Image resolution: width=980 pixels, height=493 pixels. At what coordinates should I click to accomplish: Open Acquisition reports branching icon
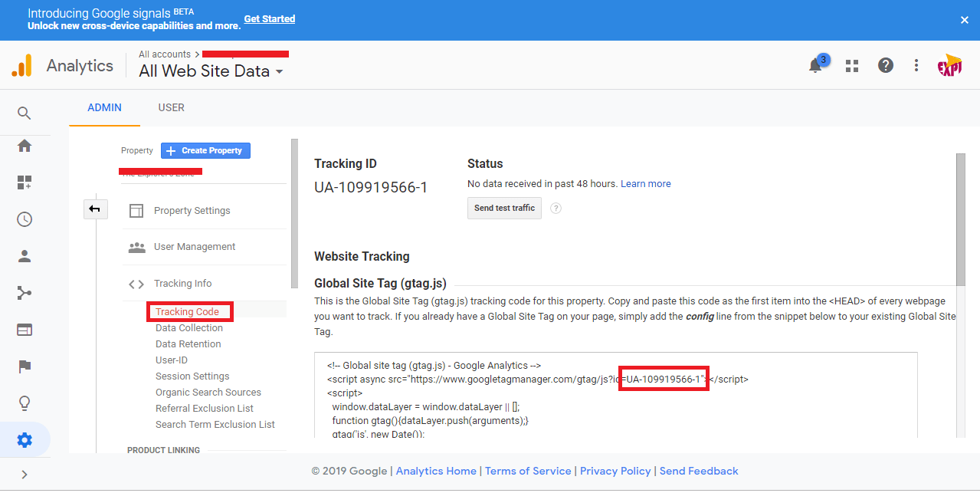coord(25,293)
